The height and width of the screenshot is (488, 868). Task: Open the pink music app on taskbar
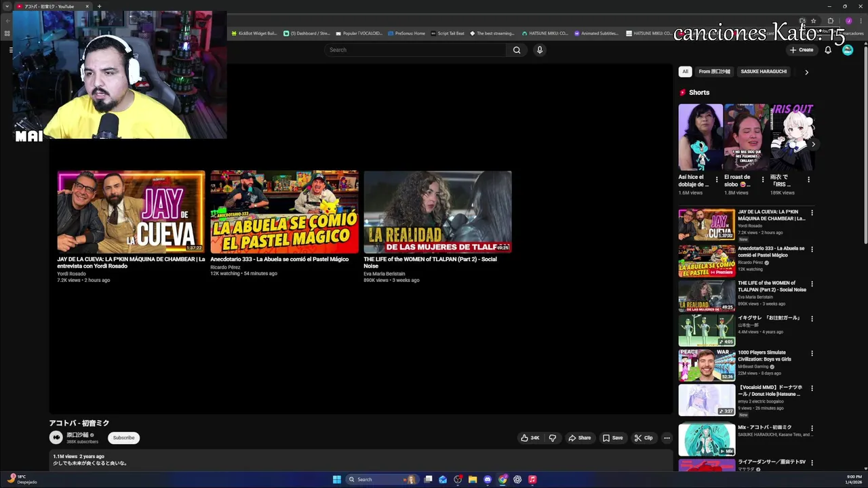[532, 479]
